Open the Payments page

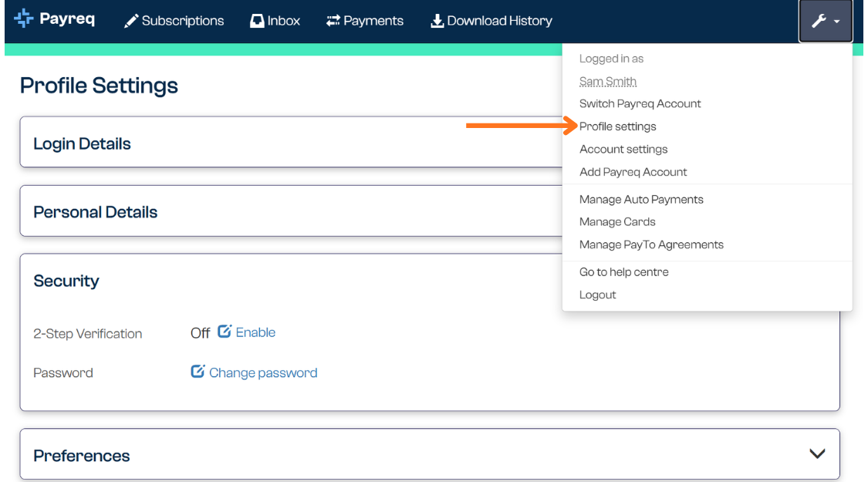tap(365, 21)
